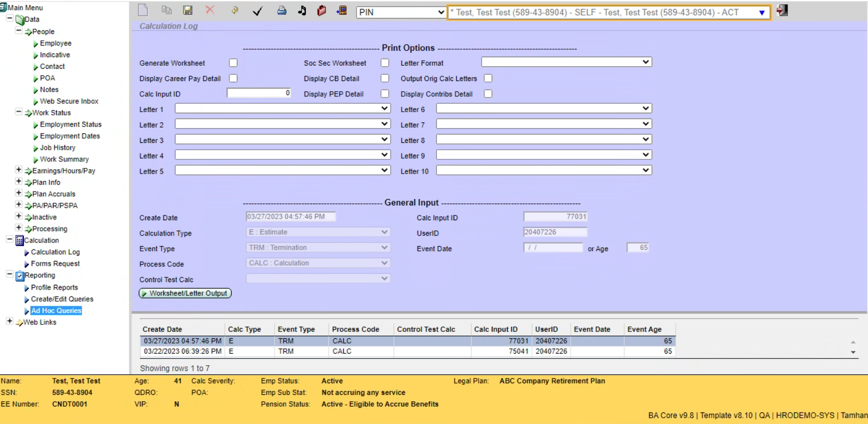Open Ad Hoc Queries under Reporting

tap(56, 311)
